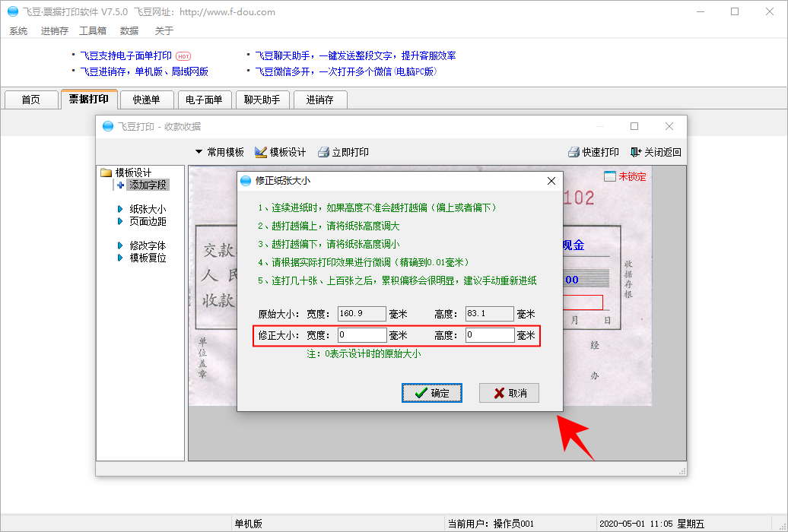
Task: Click the 模板设计 toolbar icon
Action: [261, 152]
